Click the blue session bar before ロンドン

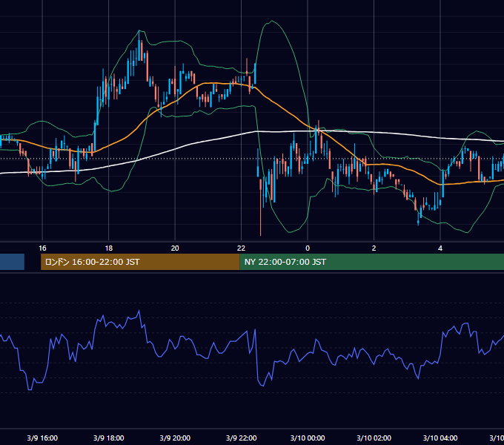[12, 262]
